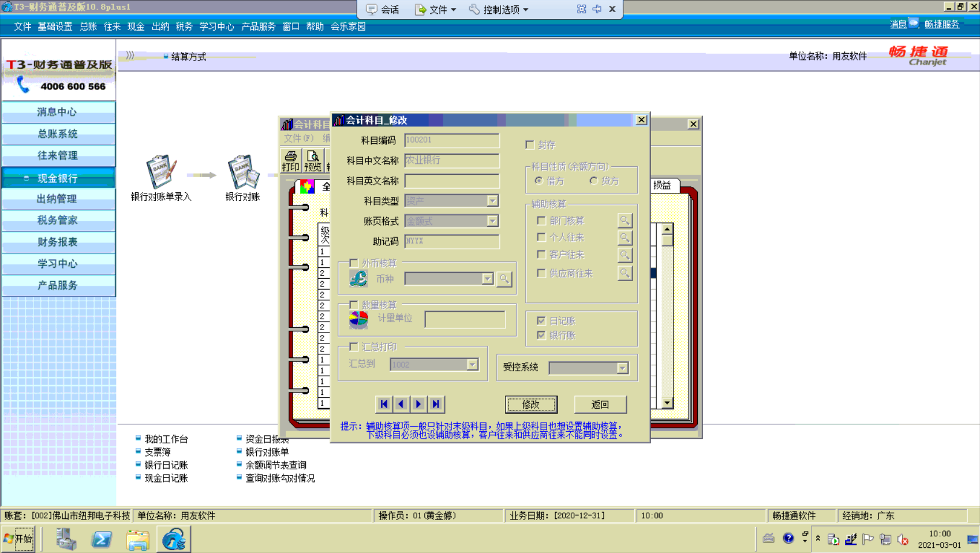Toggle the 外币核算 checkbox
Viewport: 980px width, 553px height.
click(x=354, y=263)
